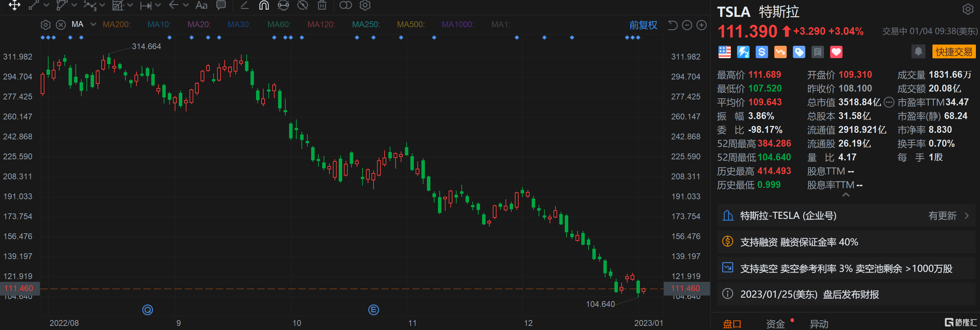Remove the MA indicator with X icon
This screenshot has width=980, height=330.
click(x=61, y=25)
